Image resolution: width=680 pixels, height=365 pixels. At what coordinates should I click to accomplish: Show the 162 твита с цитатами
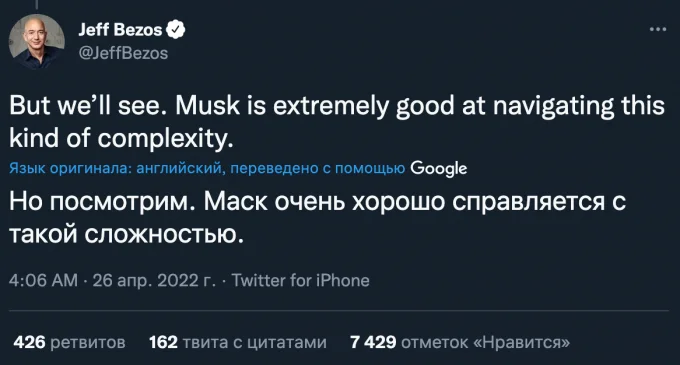(238, 342)
